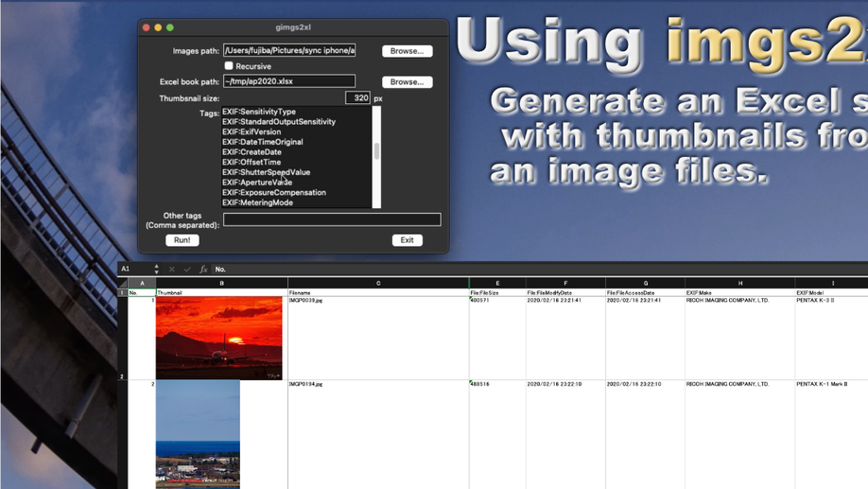The image size is (868, 489).
Task: Click the EXIF:Model header cell
Action: (832, 292)
